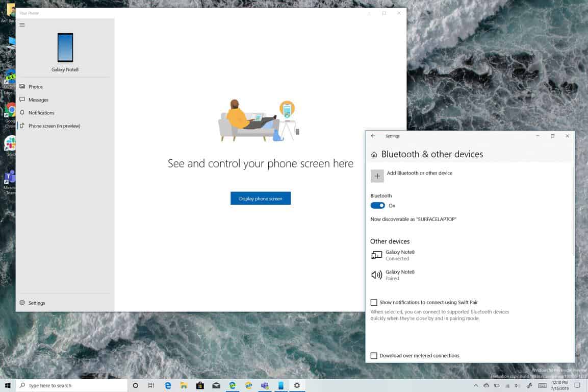Select Messages in the sidebar
The width and height of the screenshot is (588, 392).
click(x=38, y=100)
